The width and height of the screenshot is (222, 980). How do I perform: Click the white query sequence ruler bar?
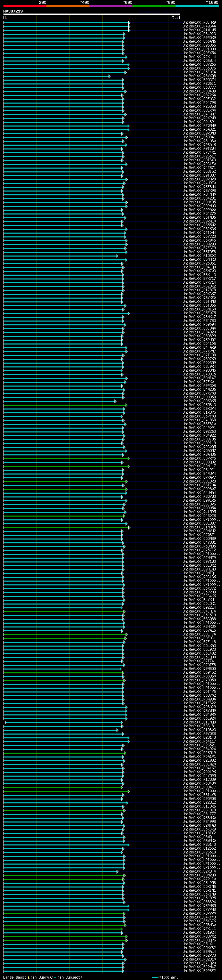[92, 15]
